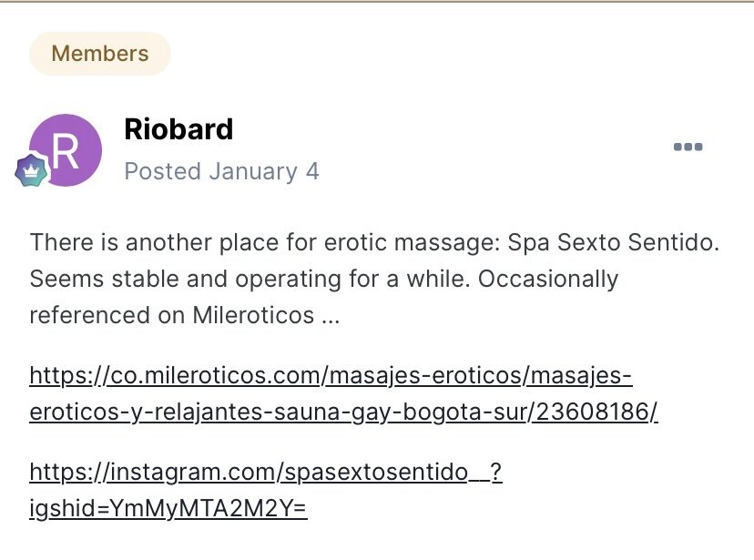Click link line ending in 23608186/
754x560 pixels.
[x=343, y=412]
